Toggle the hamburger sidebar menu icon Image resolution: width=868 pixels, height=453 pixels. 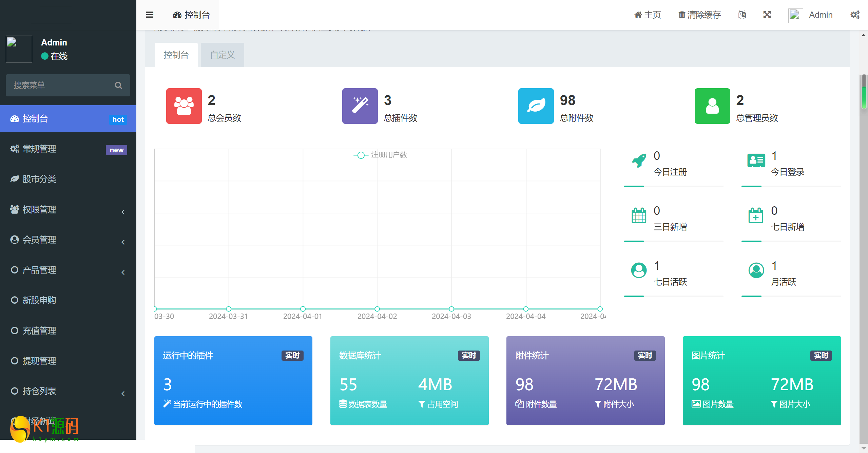pyautogui.click(x=150, y=15)
